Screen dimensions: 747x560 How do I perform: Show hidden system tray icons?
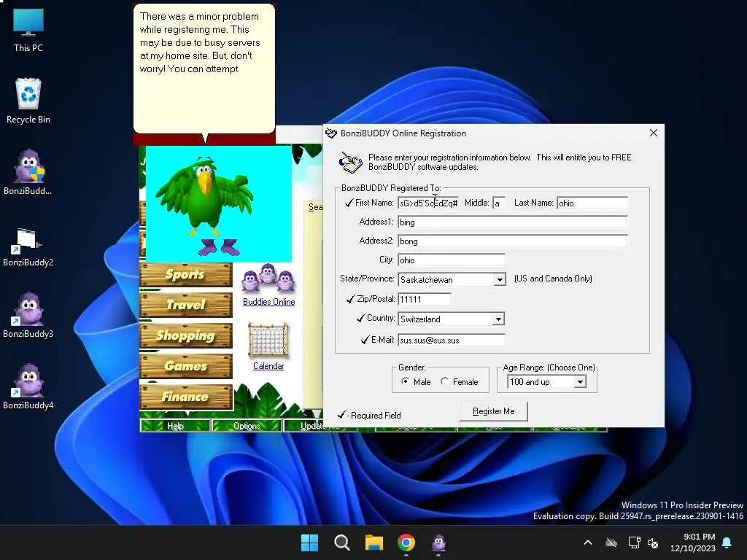click(588, 542)
